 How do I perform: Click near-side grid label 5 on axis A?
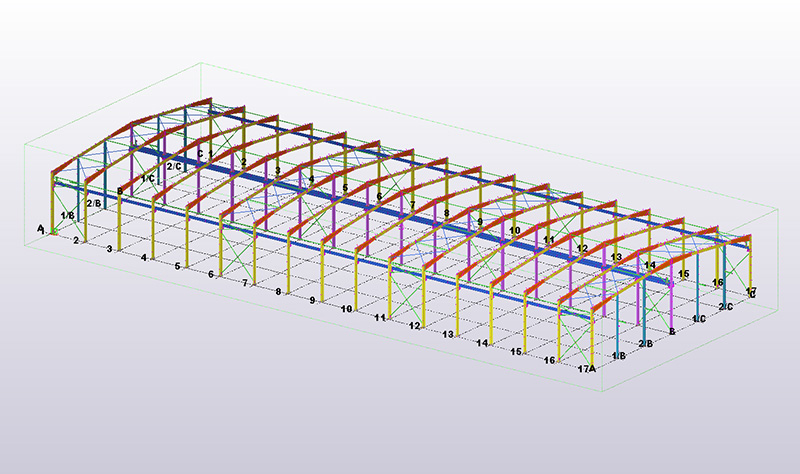(178, 266)
